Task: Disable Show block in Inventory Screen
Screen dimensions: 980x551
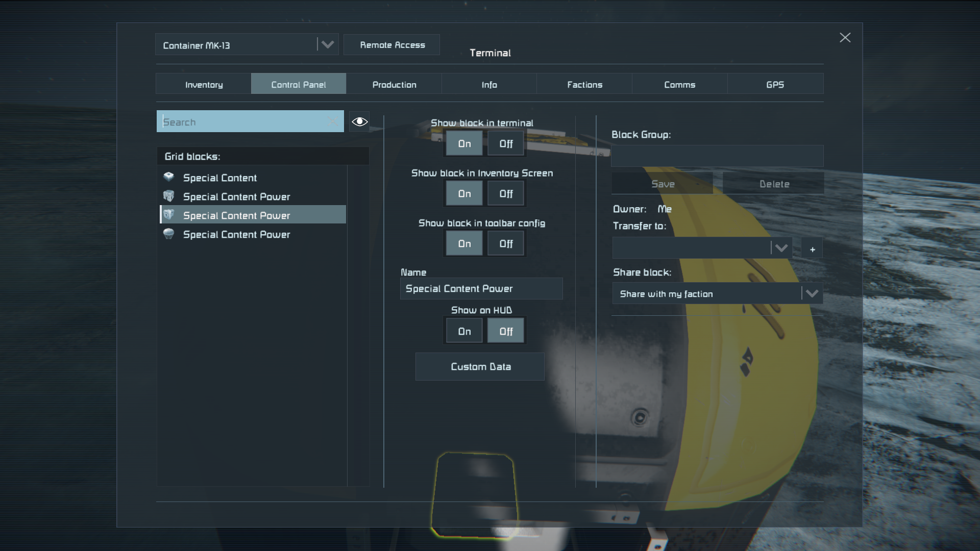Action: [x=505, y=194]
